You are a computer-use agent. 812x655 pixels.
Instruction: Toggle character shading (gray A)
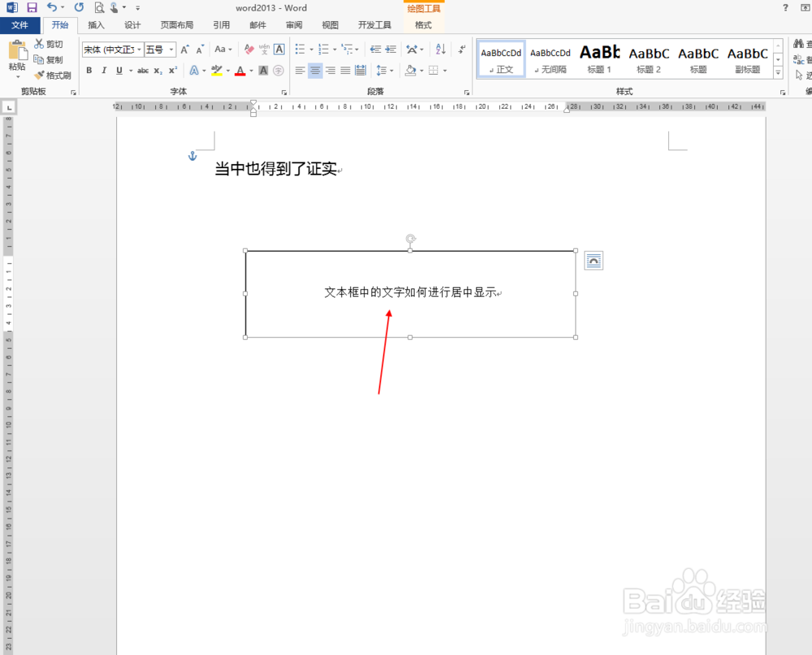pyautogui.click(x=264, y=71)
